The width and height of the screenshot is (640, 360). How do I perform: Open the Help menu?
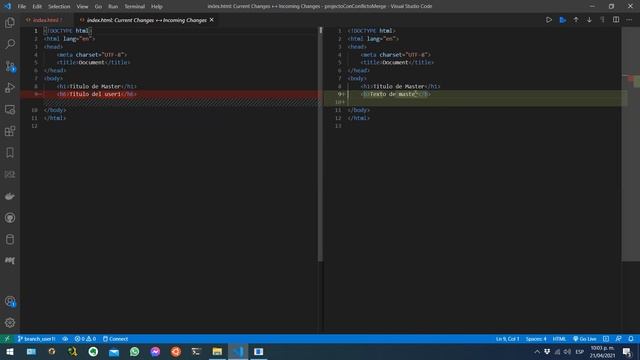click(157, 7)
